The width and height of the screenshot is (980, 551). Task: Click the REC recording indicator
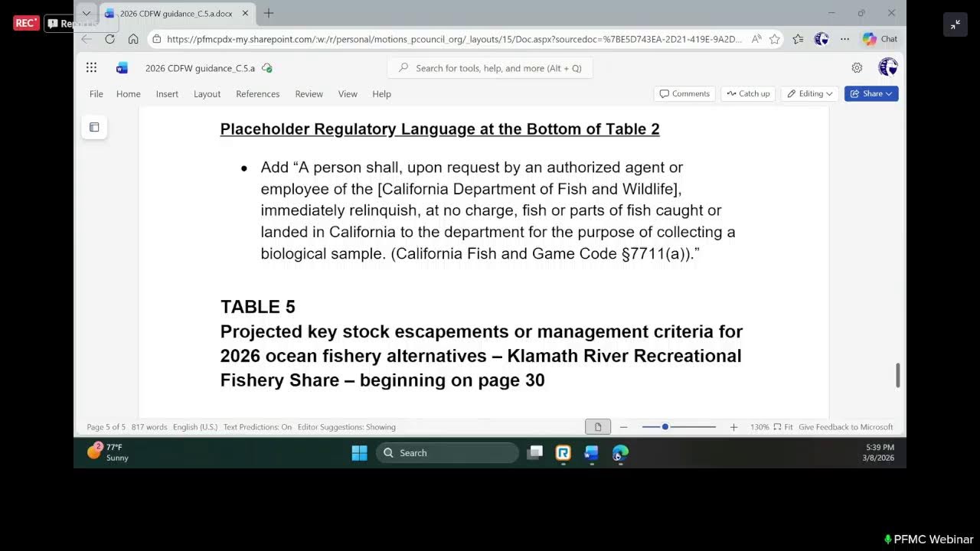click(x=25, y=23)
